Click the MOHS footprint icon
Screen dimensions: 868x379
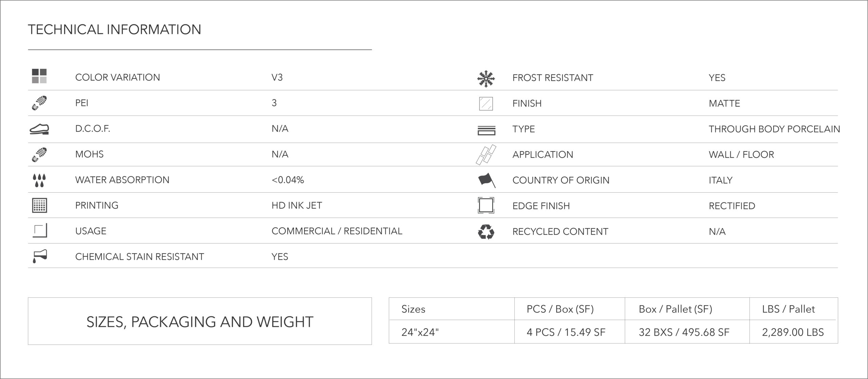click(x=39, y=155)
